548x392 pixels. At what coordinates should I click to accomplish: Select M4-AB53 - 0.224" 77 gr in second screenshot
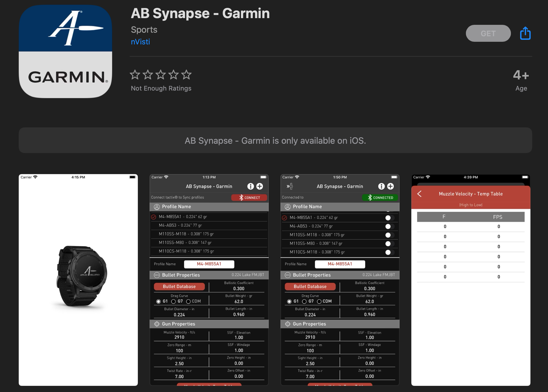click(209, 226)
